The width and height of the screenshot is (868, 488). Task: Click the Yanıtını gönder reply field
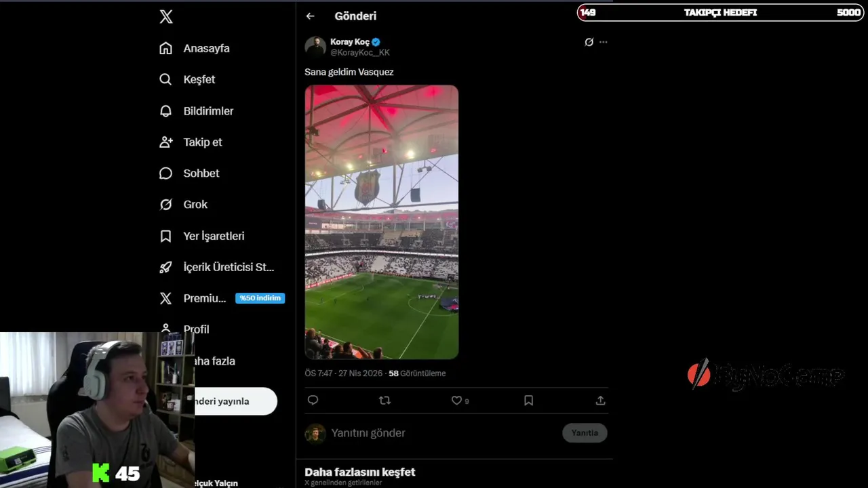pos(368,432)
